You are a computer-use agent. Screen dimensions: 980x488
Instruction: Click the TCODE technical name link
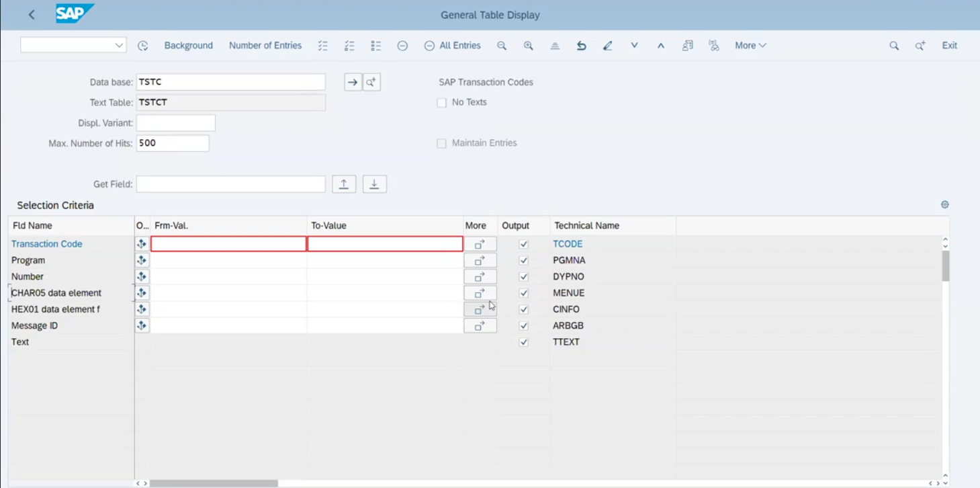coord(568,244)
